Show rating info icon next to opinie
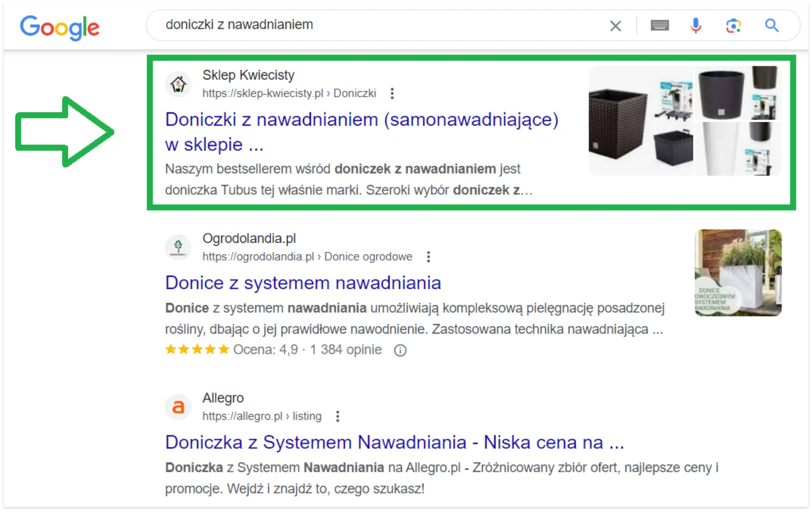This screenshot has width=812, height=512. pos(400,350)
